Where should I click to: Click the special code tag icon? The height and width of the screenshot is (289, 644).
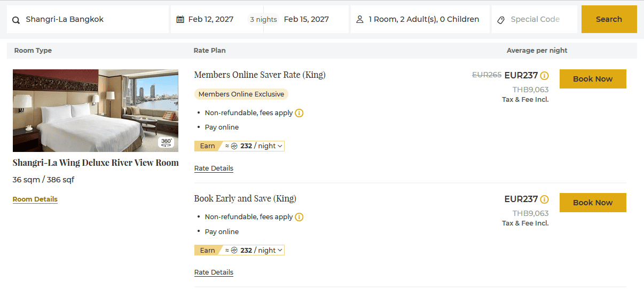pyautogui.click(x=501, y=20)
